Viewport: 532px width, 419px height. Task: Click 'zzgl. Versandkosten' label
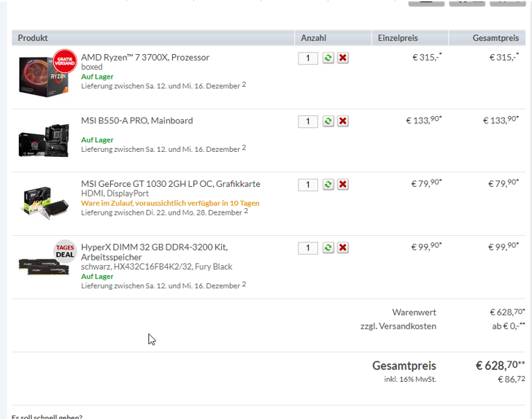click(398, 326)
